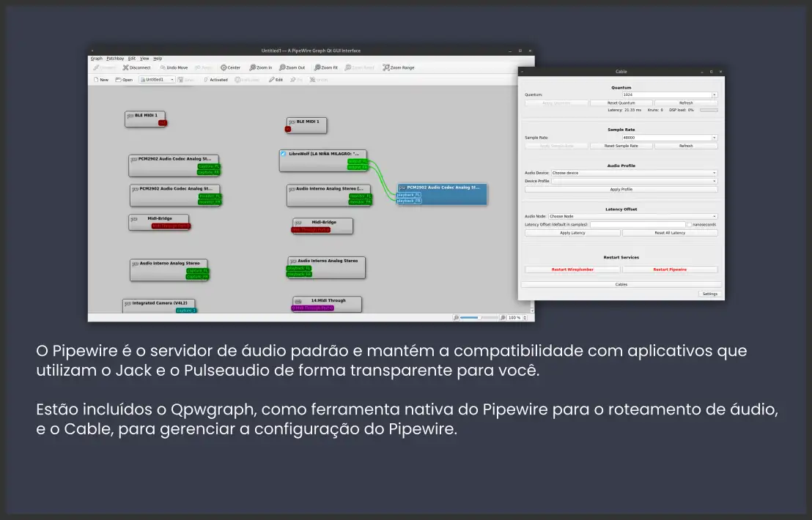Click Undo Move in the toolbar
Image resolution: width=812 pixels, height=520 pixels.
pyautogui.click(x=174, y=68)
